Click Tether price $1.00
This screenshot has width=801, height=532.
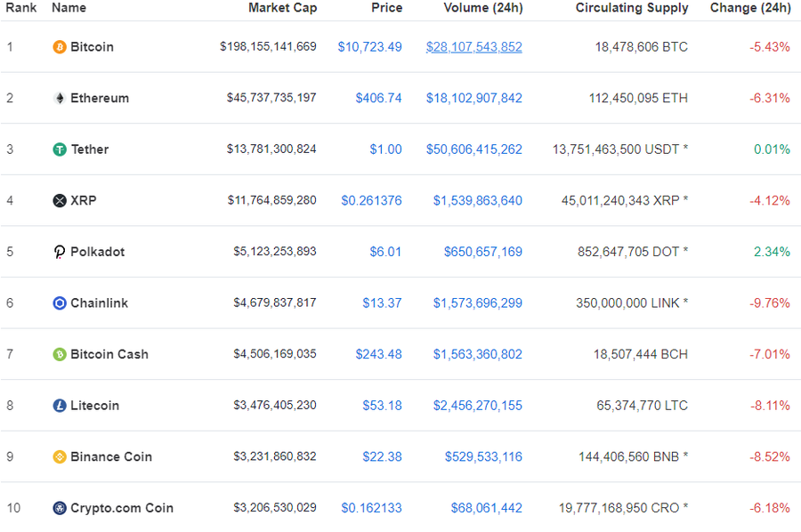385,149
